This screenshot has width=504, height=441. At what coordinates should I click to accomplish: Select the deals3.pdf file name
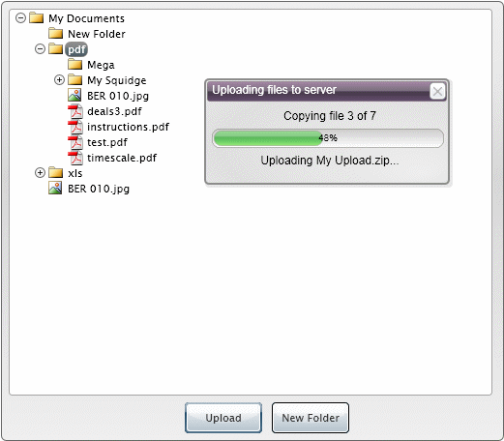pyautogui.click(x=114, y=111)
